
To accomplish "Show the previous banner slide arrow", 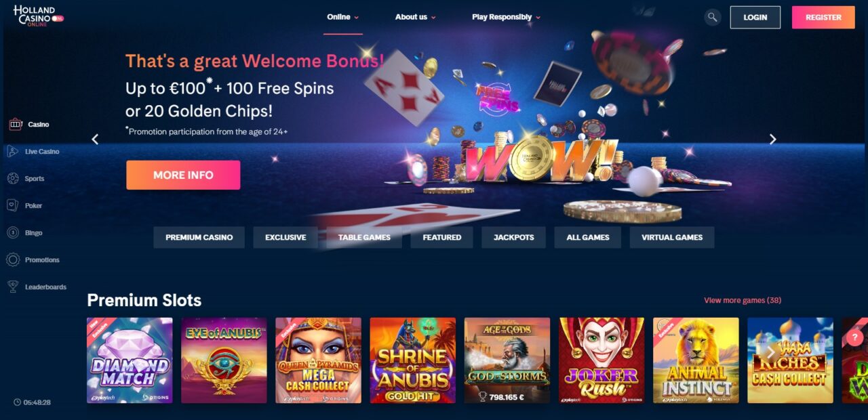I will 95,139.
